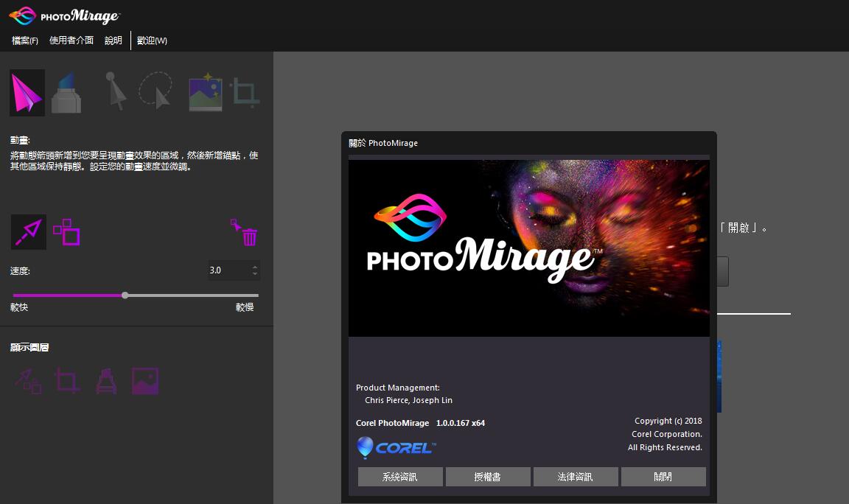
Task: Increase speed with the up stepper arrow
Action: 255,267
